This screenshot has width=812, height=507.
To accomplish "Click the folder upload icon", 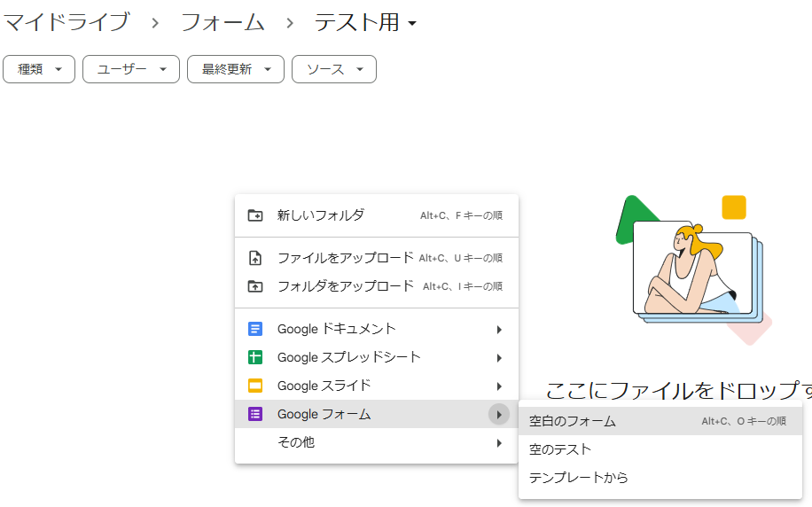I will coord(255,286).
